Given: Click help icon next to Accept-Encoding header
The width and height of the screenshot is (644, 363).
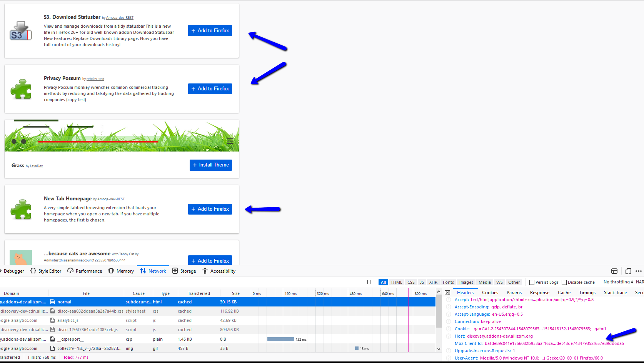Looking at the screenshot, I should click(449, 307).
